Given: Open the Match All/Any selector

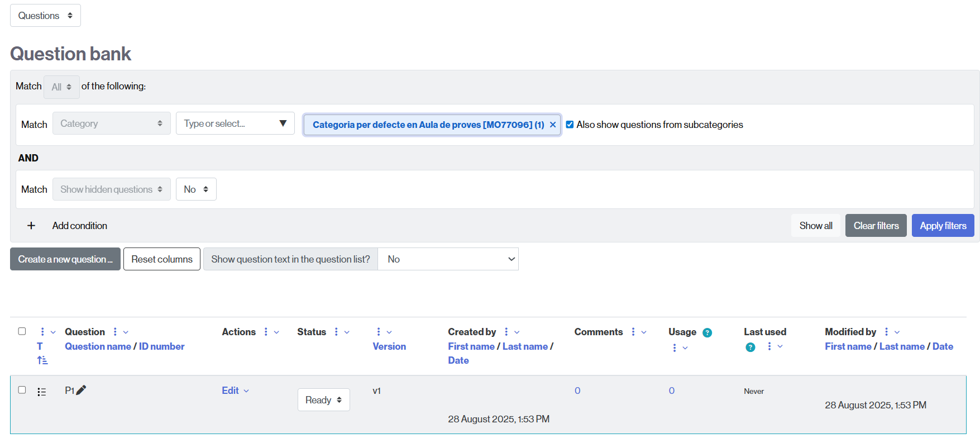Looking at the screenshot, I should click(61, 87).
